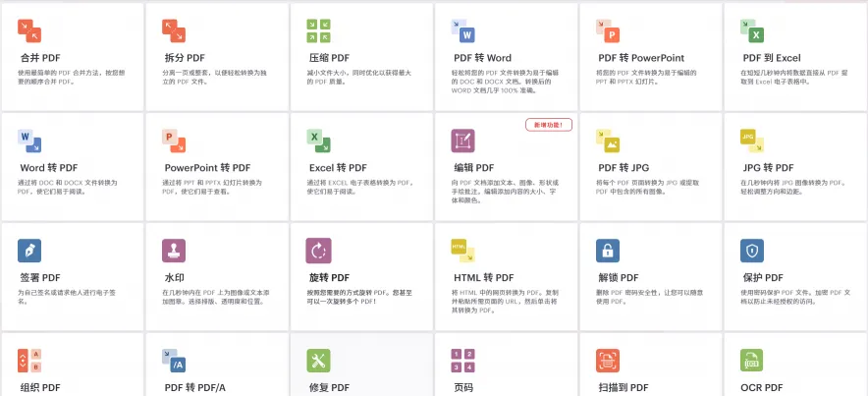The height and width of the screenshot is (396, 868).
Task: Click the PDF 转 Word icon
Action: pyautogui.click(x=462, y=31)
